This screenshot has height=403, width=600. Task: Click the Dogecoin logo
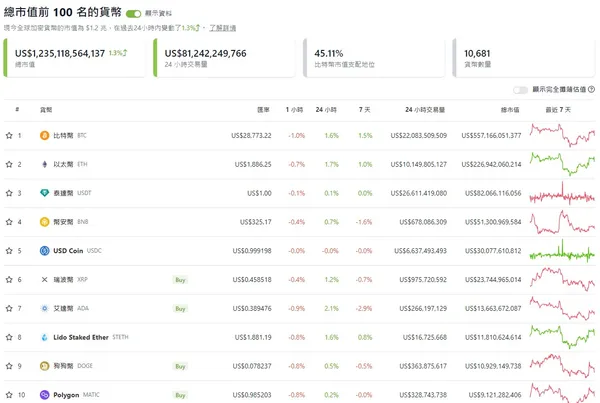[x=45, y=366]
